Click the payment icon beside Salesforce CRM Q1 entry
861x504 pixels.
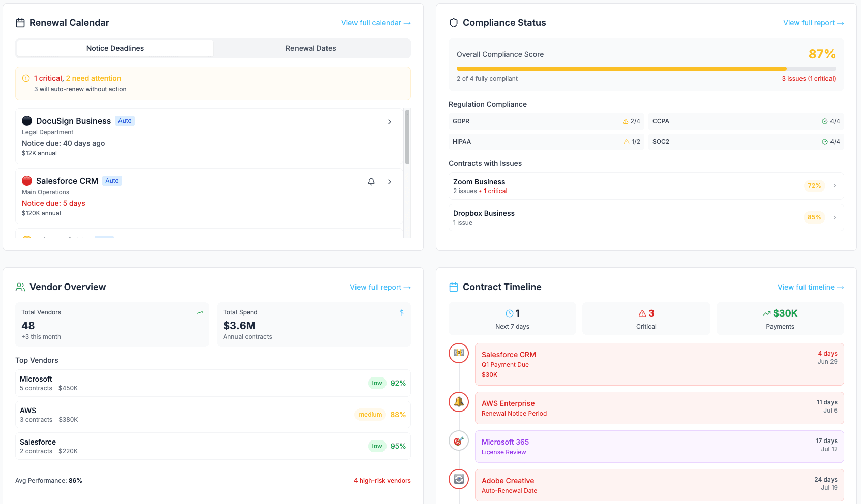click(459, 353)
